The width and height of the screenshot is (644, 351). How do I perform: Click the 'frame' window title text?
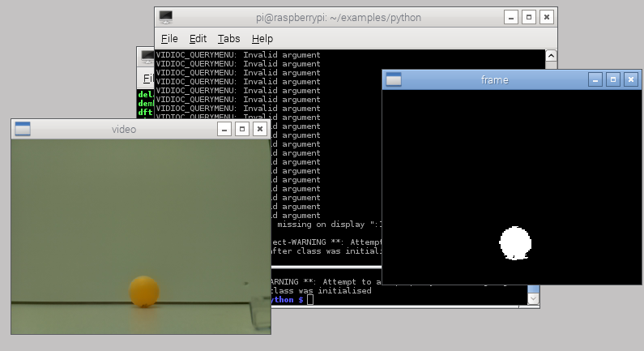pyautogui.click(x=494, y=80)
